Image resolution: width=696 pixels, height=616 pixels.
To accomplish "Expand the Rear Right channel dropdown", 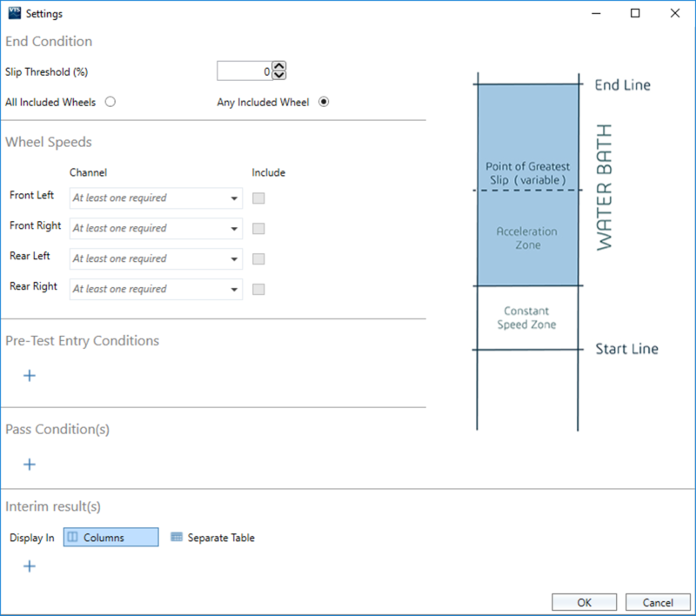I will pos(234,290).
